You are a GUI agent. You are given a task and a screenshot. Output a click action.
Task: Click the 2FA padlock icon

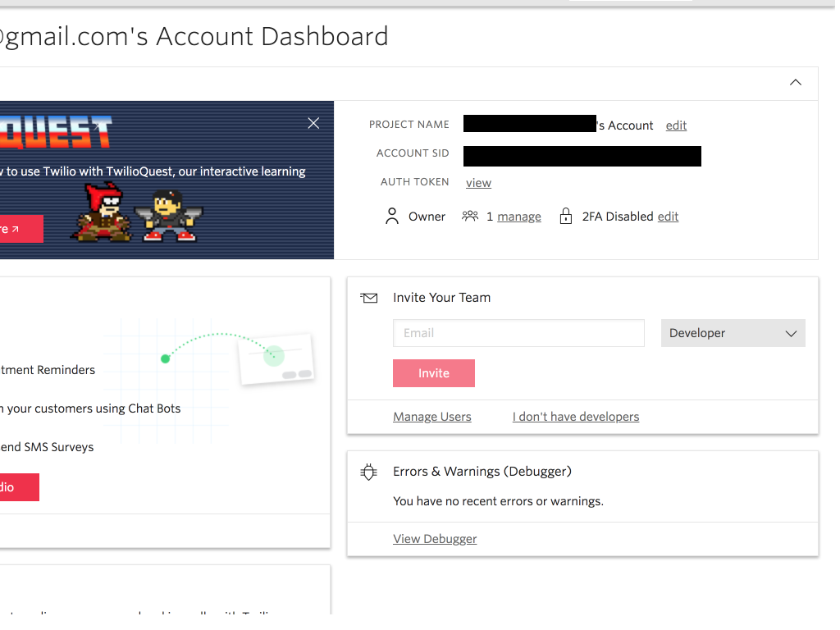[566, 216]
